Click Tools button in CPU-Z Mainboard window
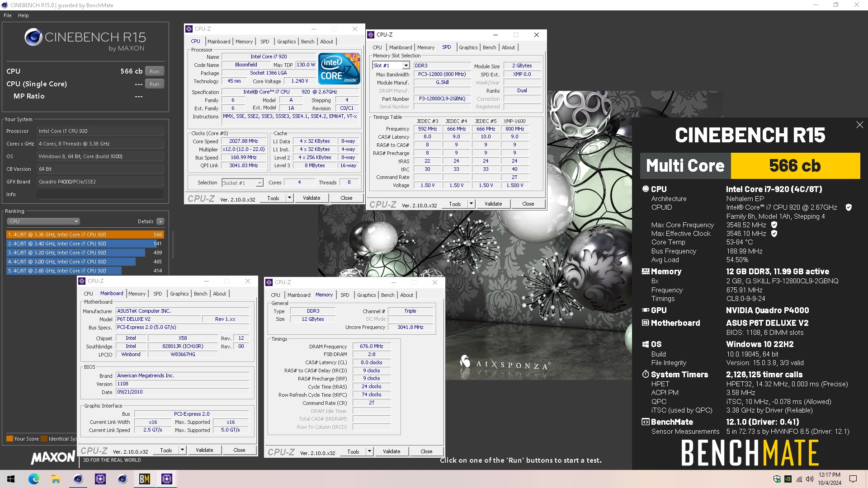The width and height of the screenshot is (868, 488). 166,450
